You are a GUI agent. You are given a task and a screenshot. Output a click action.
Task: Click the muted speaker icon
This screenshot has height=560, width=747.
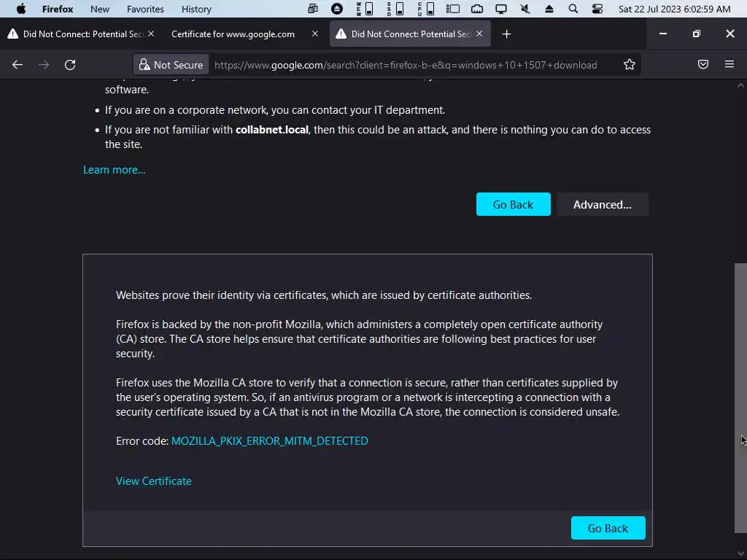point(525,9)
